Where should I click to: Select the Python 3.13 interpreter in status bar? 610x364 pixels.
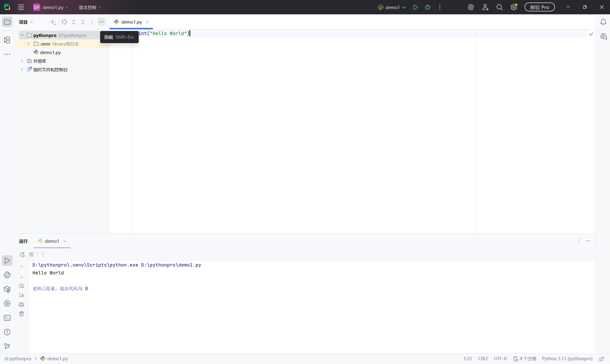pyautogui.click(x=567, y=359)
